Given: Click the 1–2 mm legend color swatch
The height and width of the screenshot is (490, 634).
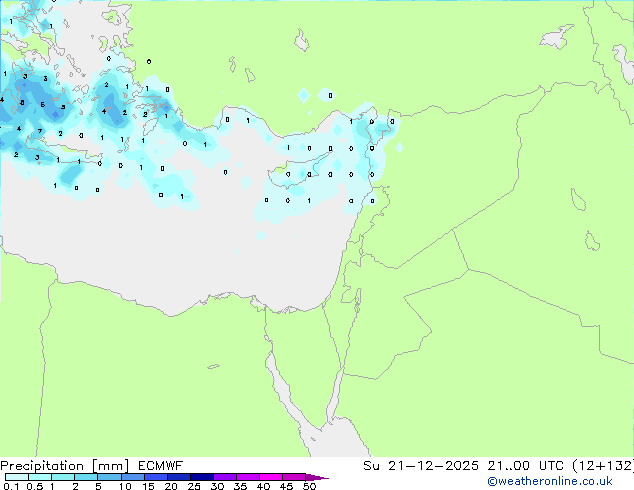Looking at the screenshot, I should pos(63,477).
